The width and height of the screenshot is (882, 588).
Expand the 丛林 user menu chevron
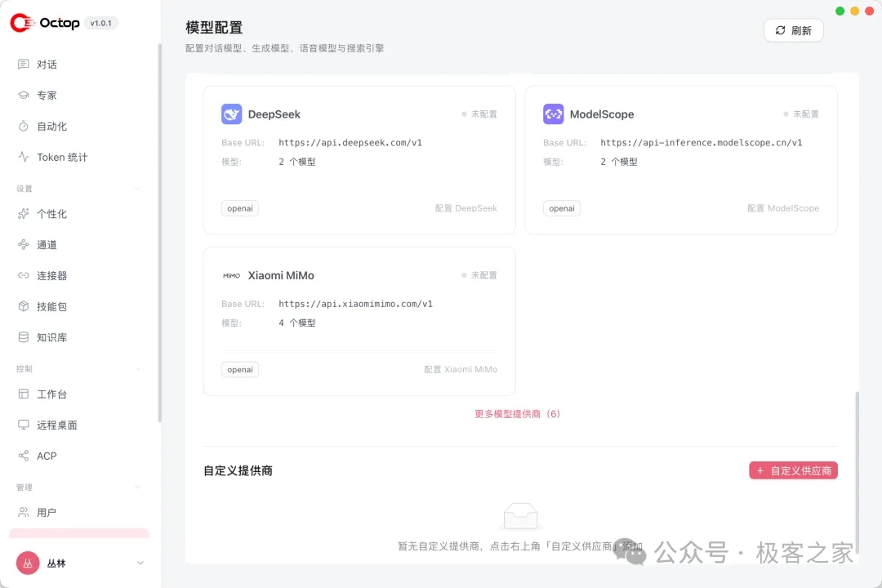(140, 563)
